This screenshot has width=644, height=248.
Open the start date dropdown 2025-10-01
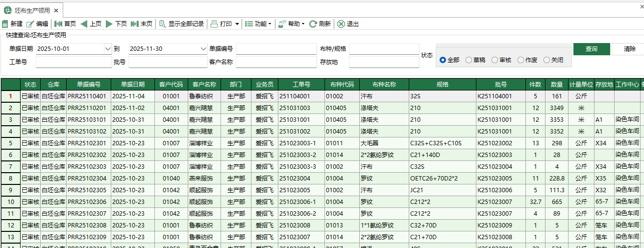click(x=108, y=49)
